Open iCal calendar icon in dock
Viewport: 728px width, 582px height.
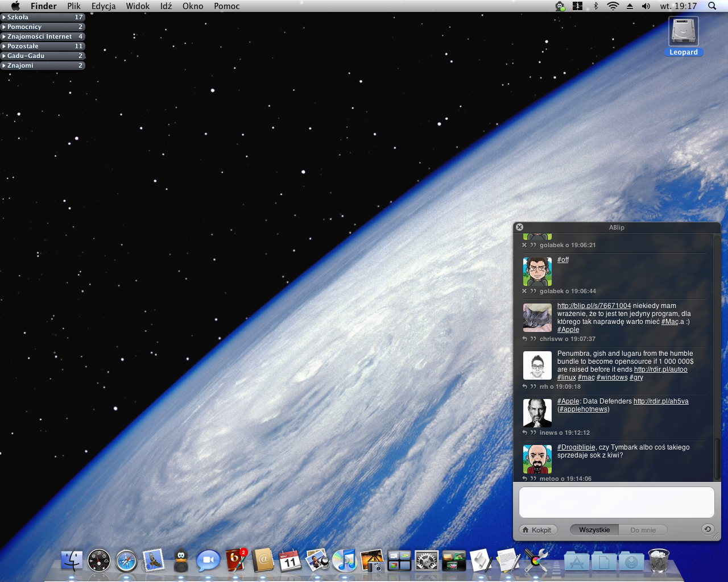click(x=290, y=561)
